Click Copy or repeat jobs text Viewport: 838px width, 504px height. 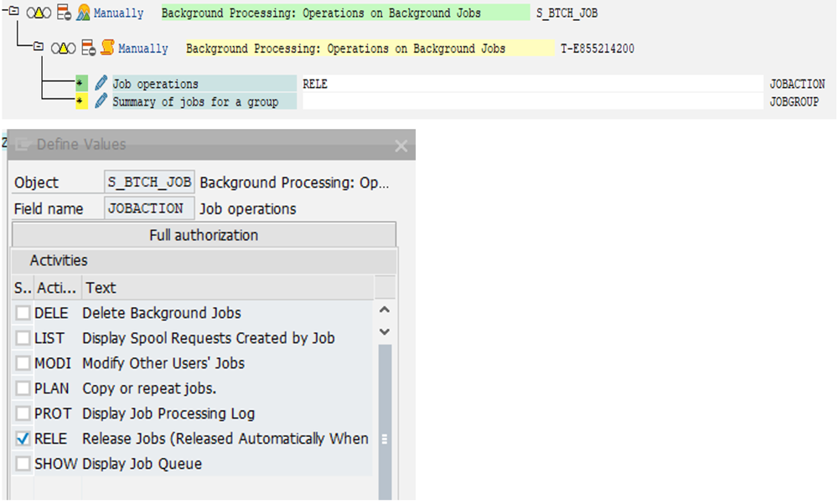pos(149,388)
